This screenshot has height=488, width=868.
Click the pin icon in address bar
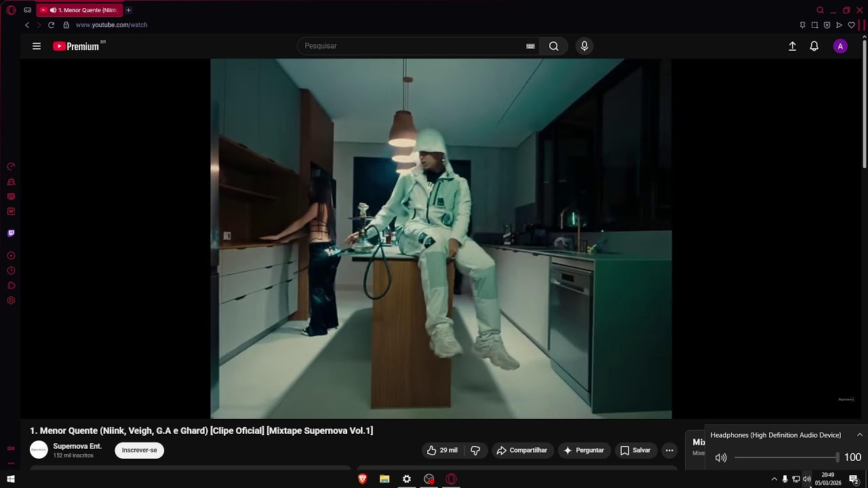pyautogui.click(x=802, y=25)
